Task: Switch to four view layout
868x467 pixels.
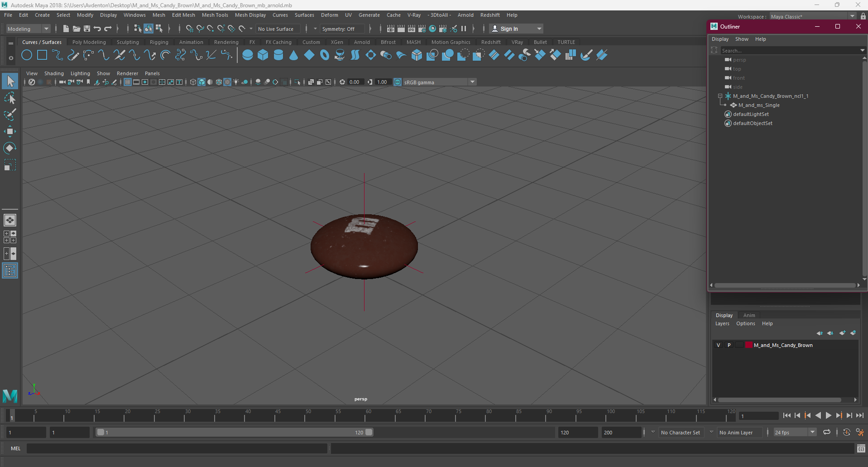Action: click(10, 237)
